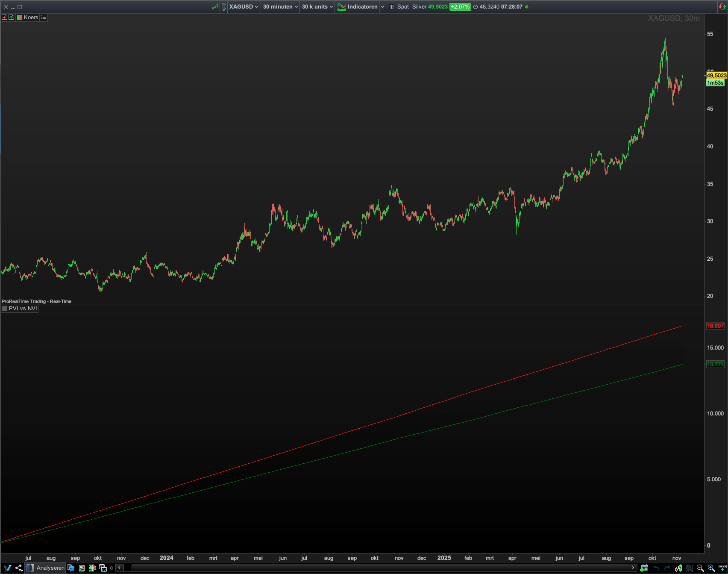Click the greyed magnifier icon
This screenshot has height=574, width=728.
pyautogui.click(x=689, y=568)
